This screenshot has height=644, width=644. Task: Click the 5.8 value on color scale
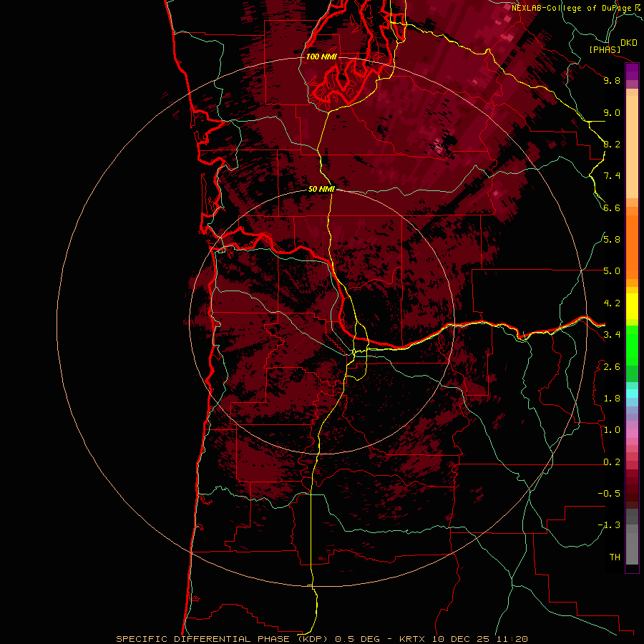(x=612, y=240)
